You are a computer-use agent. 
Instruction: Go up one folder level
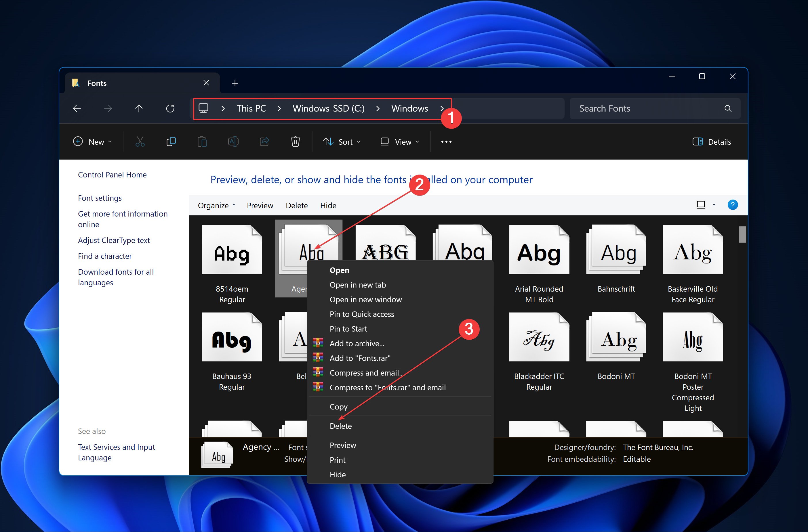pos(139,108)
